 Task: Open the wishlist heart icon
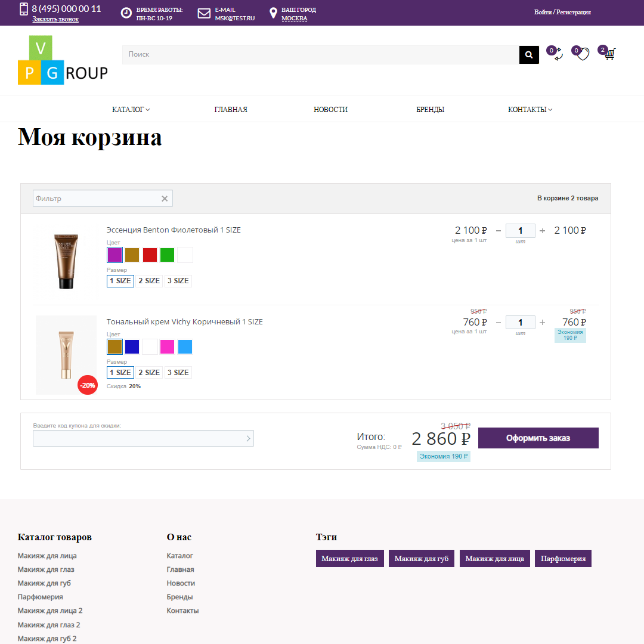click(x=583, y=54)
